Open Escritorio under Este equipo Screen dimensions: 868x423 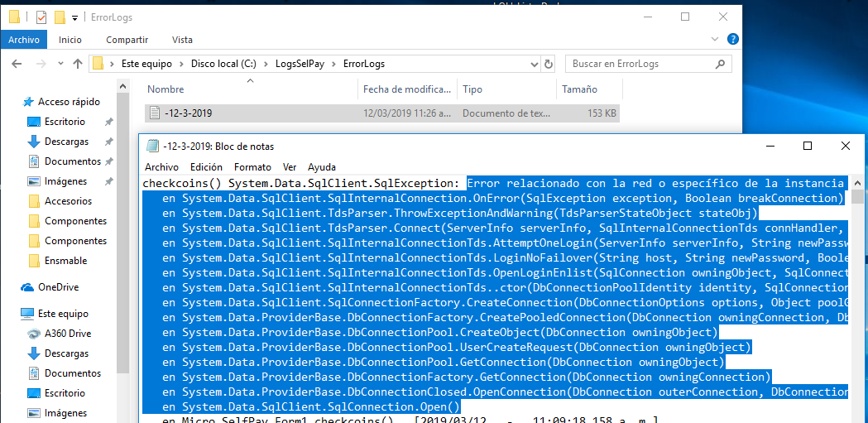[x=65, y=393]
